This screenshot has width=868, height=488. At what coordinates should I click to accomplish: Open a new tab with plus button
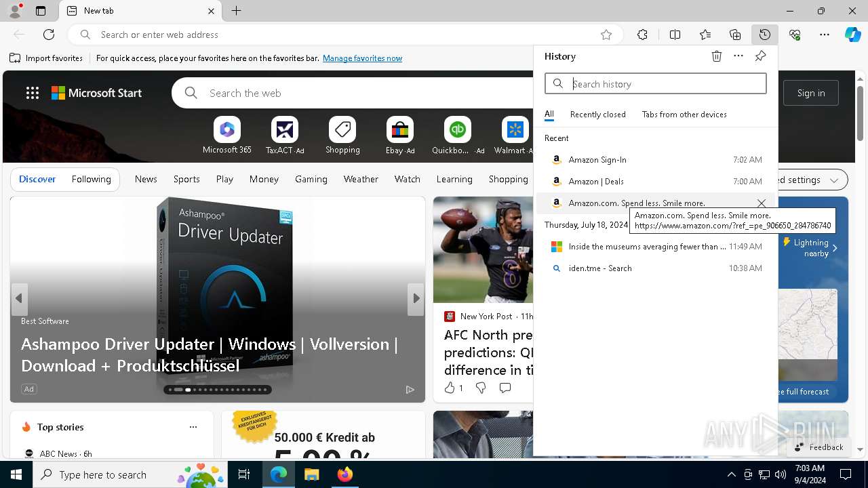tap(236, 11)
